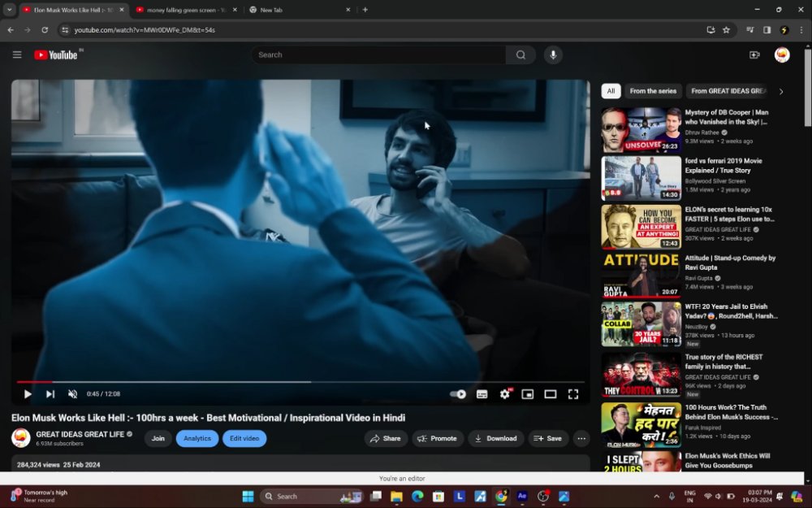The image size is (812, 508).
Task: Open the tab search dropdown arrow
Action: click(9, 9)
